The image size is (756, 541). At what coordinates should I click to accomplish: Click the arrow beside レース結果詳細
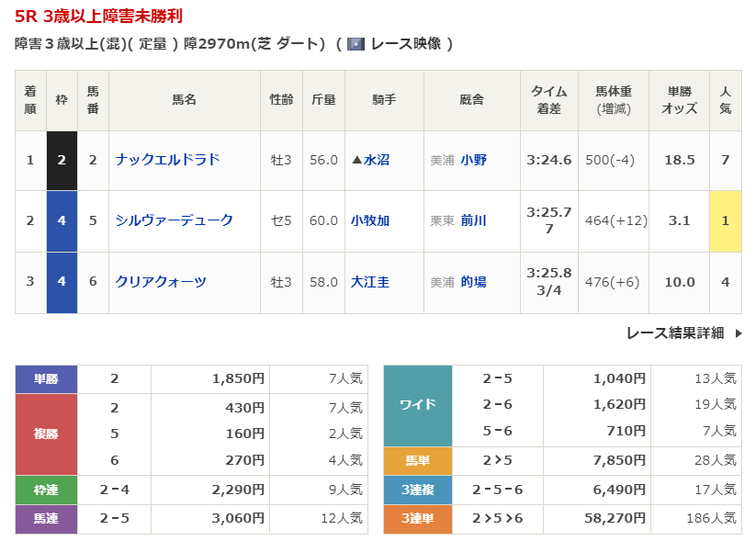point(738,333)
